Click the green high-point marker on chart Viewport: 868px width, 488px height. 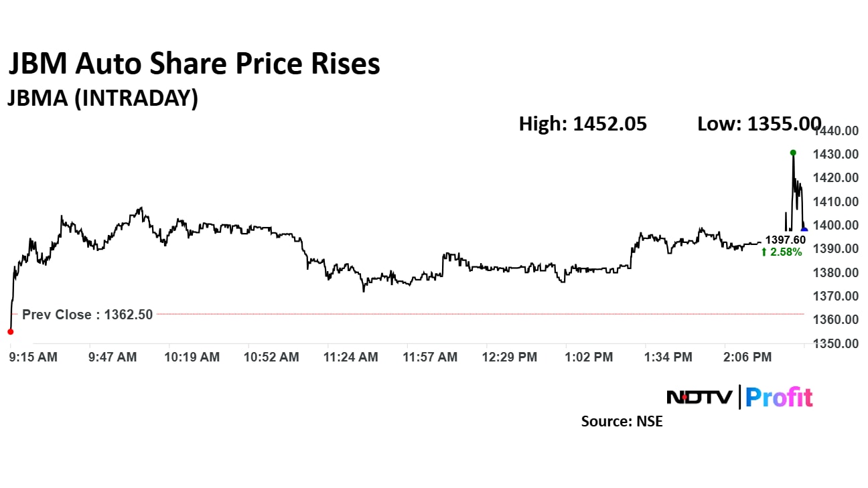[793, 153]
